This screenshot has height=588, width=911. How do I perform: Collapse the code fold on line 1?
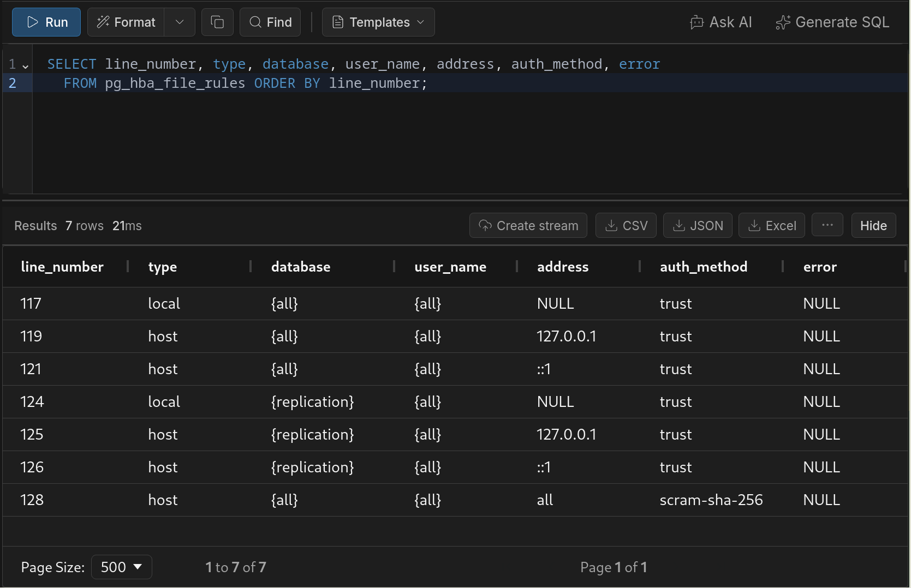pyautogui.click(x=26, y=66)
